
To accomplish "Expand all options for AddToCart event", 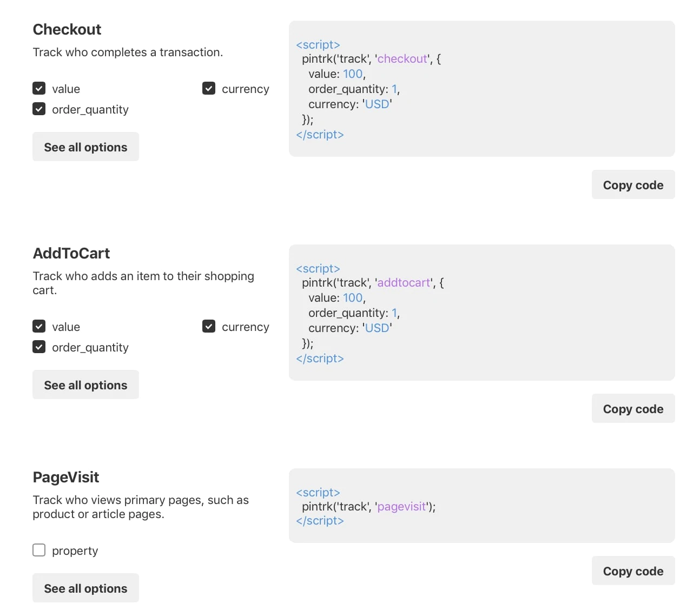I will coord(85,385).
